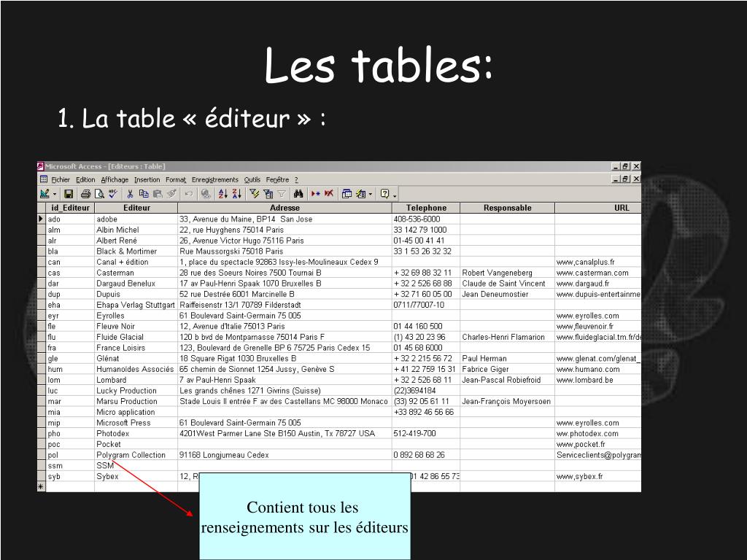Viewport: 747px width, 560px height.
Task: Click the telephone cell 408-536-6000
Action: tap(426, 219)
